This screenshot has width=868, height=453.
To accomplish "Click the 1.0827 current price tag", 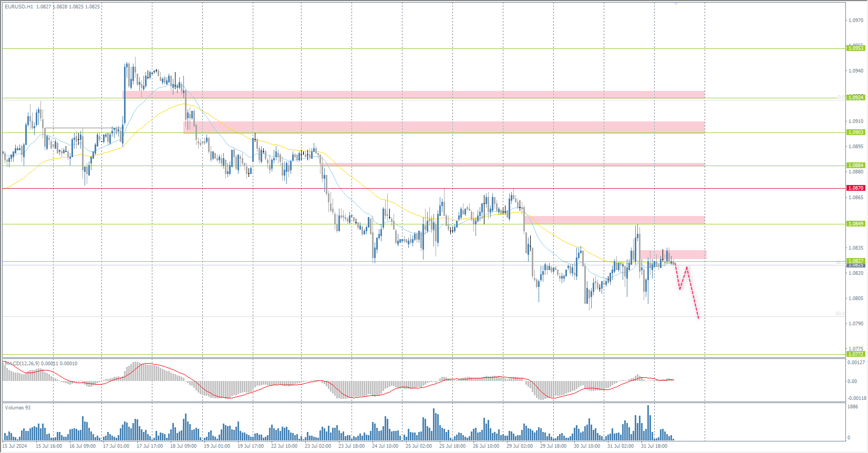I will [x=855, y=261].
